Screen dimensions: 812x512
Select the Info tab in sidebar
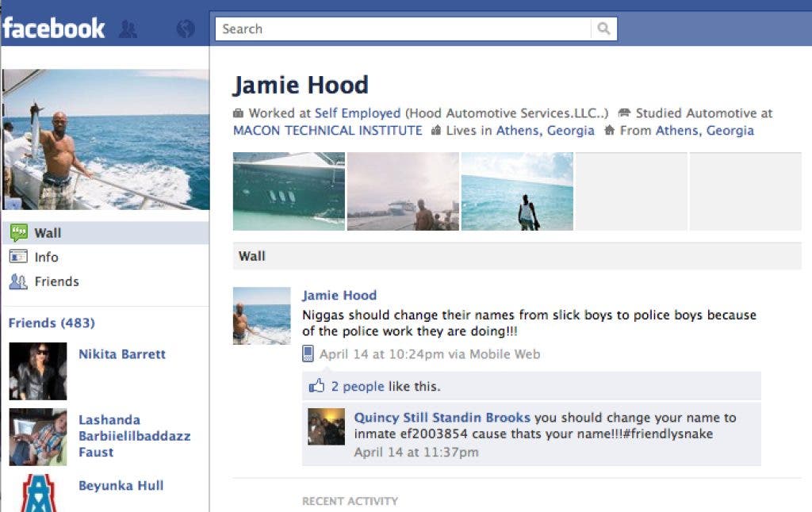[x=46, y=257]
